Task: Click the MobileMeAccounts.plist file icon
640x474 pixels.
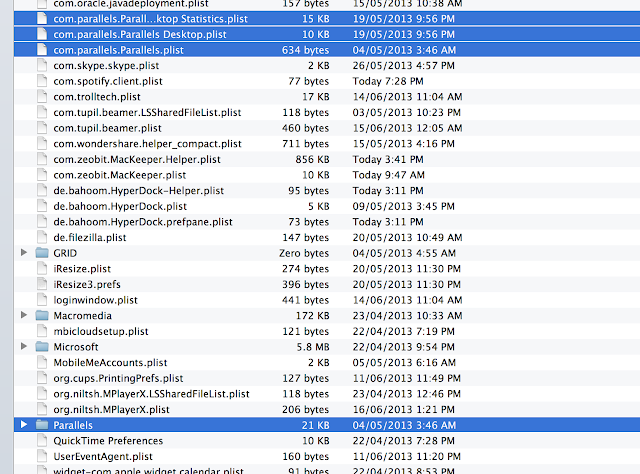Action: click(x=42, y=362)
